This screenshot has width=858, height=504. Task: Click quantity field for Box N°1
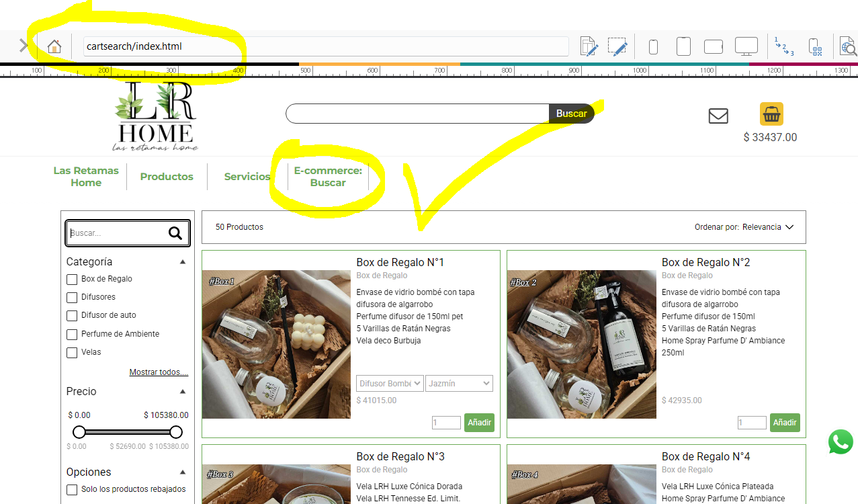tap(446, 423)
